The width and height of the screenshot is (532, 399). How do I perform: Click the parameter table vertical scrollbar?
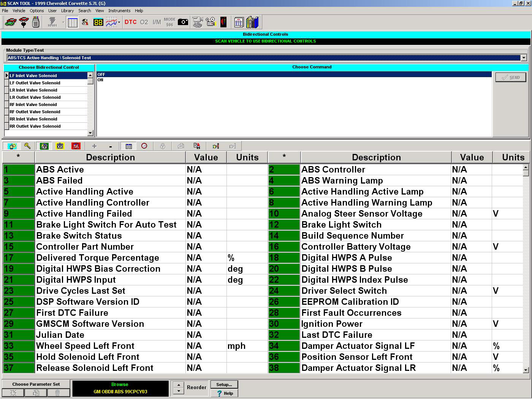tap(526, 266)
